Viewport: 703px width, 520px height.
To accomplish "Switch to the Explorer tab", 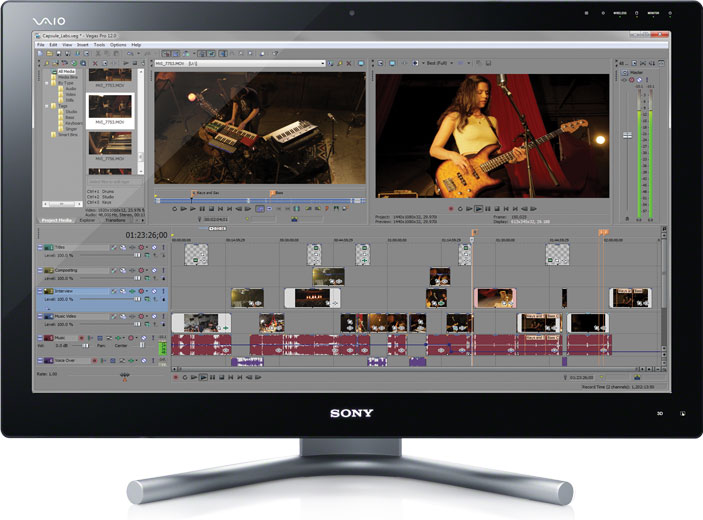I will [87, 220].
